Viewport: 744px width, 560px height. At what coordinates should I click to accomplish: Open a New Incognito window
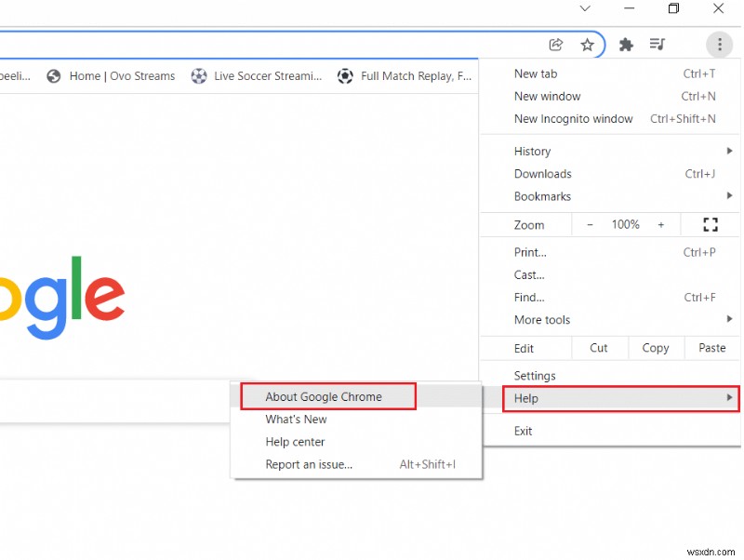[x=573, y=119]
